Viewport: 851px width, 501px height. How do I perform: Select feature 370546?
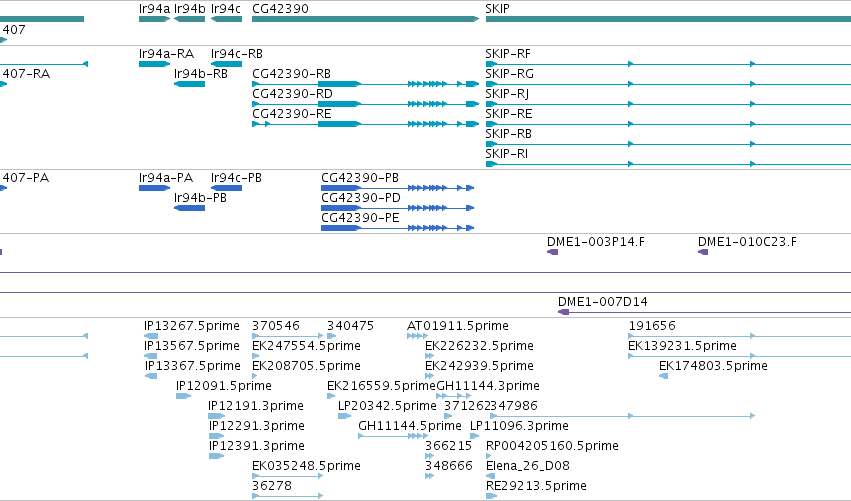288,337
